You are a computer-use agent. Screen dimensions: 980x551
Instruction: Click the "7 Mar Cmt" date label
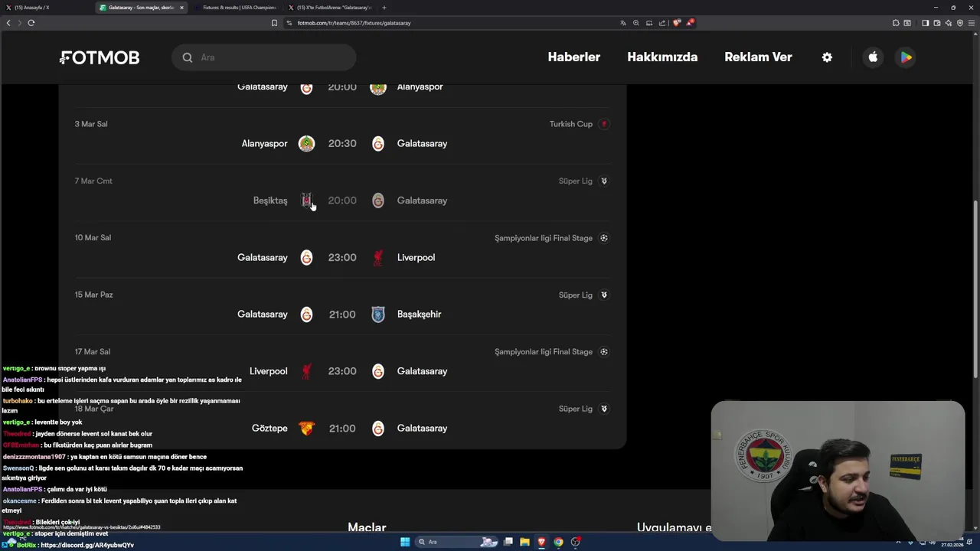(x=93, y=181)
